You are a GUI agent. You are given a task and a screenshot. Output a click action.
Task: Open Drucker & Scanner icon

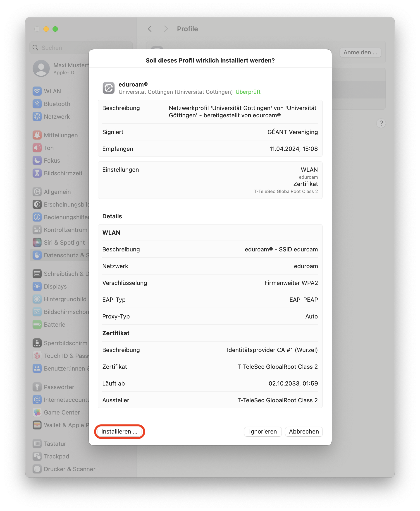37,469
